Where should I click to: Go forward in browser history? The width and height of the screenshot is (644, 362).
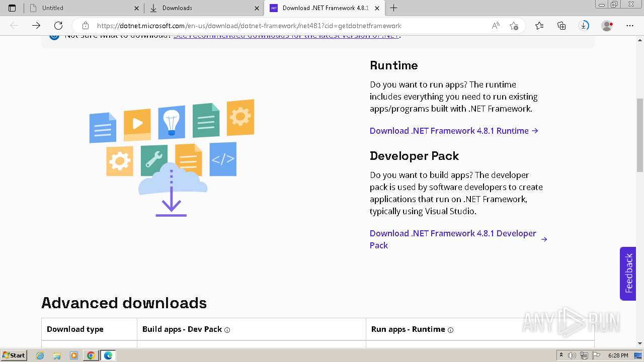[x=36, y=26]
